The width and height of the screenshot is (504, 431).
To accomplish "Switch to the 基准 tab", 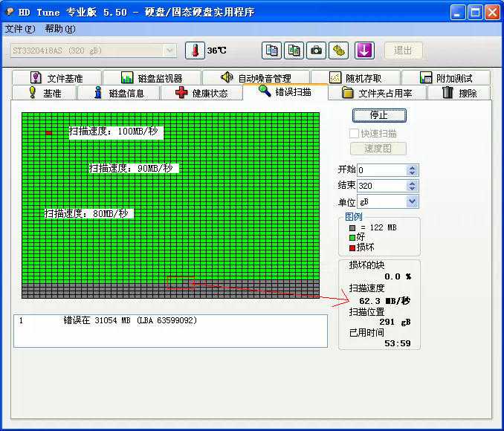I will point(45,93).
